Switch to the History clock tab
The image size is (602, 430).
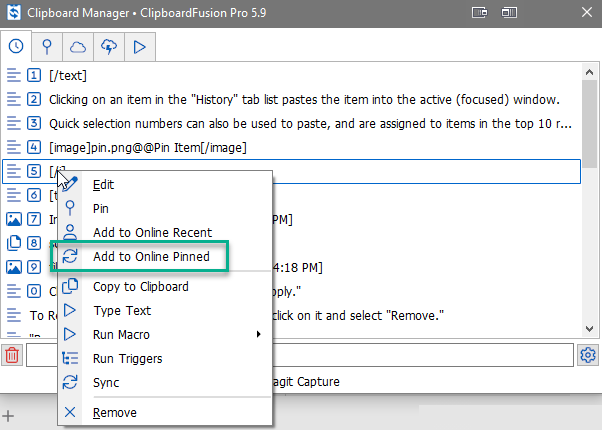[17, 46]
